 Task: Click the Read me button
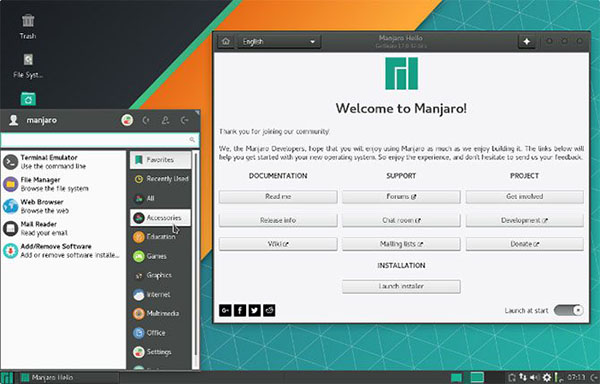point(278,197)
